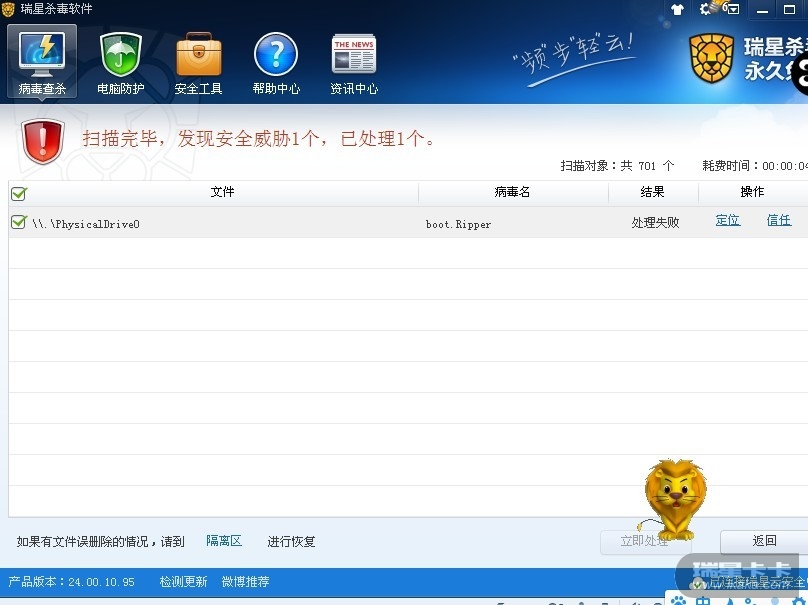Click the 文件 column header

[x=223, y=192]
